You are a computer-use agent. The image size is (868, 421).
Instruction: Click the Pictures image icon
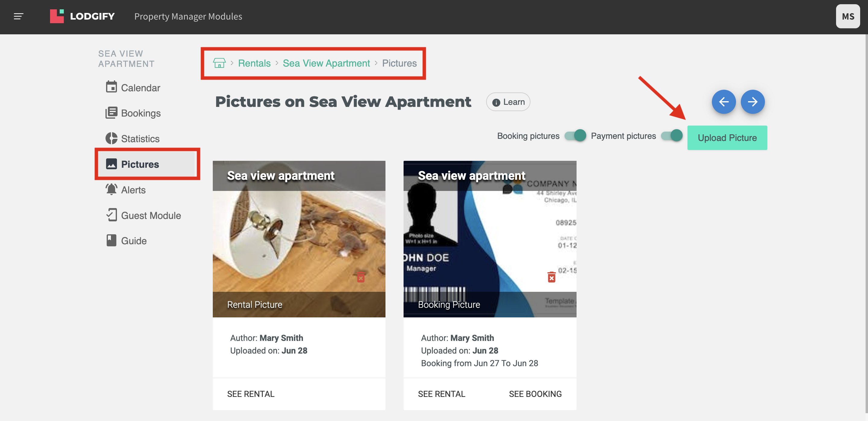click(x=111, y=164)
